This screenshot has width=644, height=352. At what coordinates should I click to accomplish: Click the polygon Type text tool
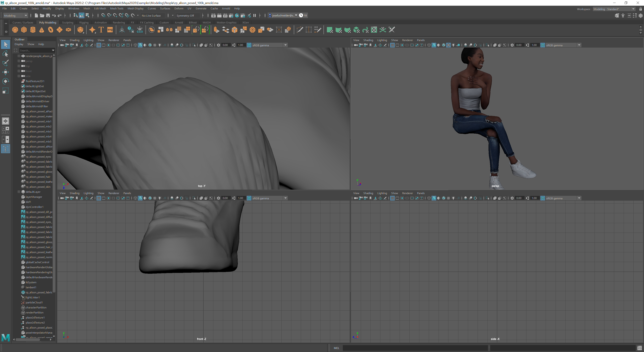point(101,30)
